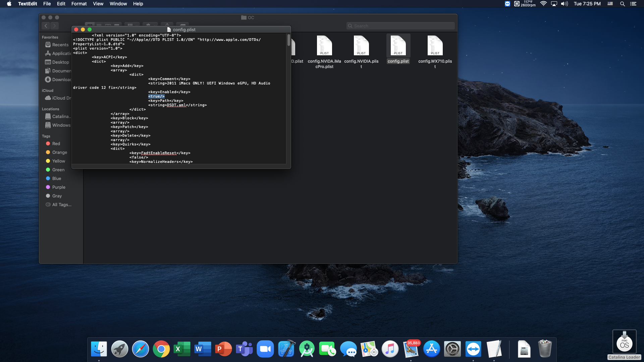The height and width of the screenshot is (362, 644).
Task: Go to Desktop in Finder sidebar
Action: click(x=60, y=62)
